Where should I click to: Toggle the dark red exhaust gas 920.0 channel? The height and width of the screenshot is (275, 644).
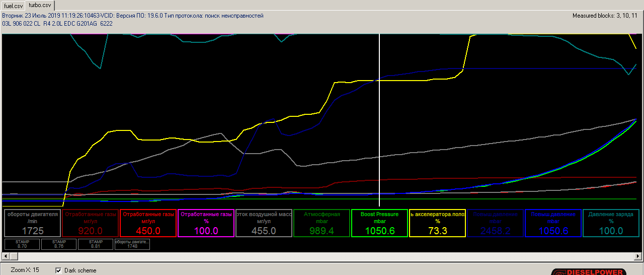pyautogui.click(x=91, y=223)
